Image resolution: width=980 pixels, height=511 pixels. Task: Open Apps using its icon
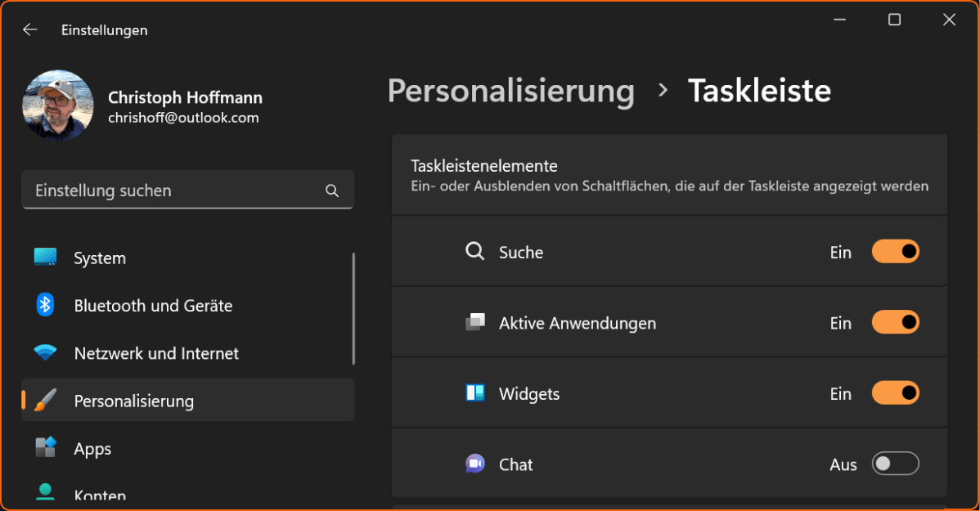point(45,448)
